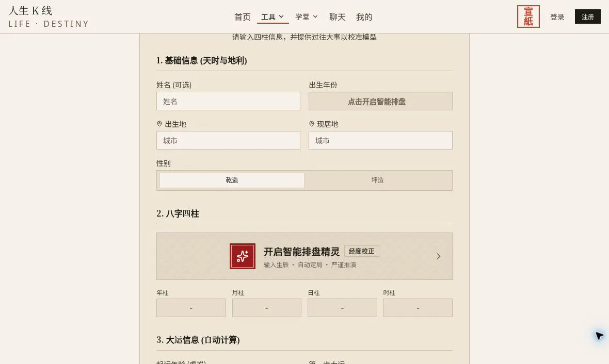Click the 登录 link

point(557,16)
